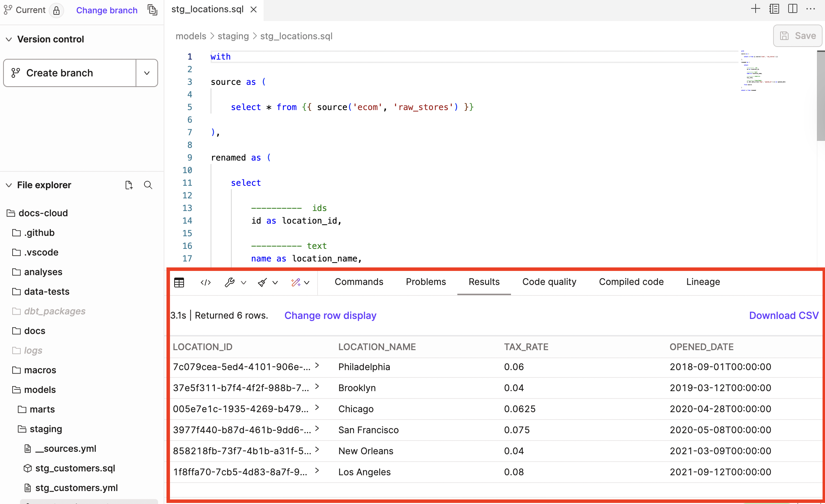Collapse the Version control section

tap(9, 39)
